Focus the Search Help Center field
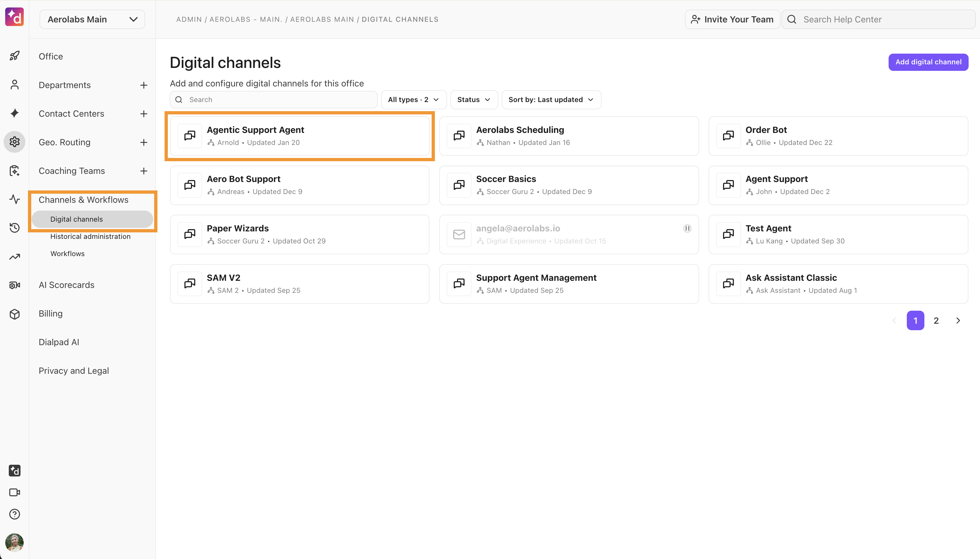 pyautogui.click(x=878, y=19)
